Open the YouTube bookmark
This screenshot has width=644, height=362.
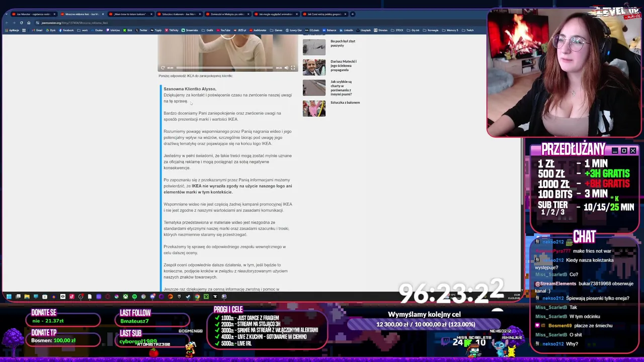tap(223, 30)
